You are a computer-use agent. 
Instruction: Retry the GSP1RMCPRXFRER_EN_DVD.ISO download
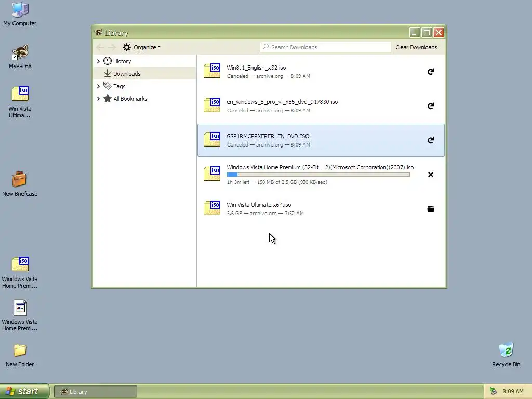pos(431,140)
